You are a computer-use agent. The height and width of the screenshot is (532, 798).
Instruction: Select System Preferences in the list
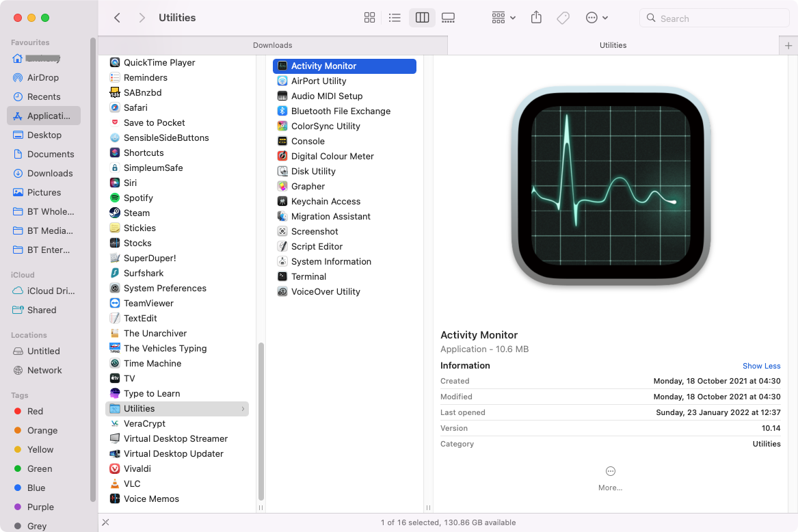[176, 288]
